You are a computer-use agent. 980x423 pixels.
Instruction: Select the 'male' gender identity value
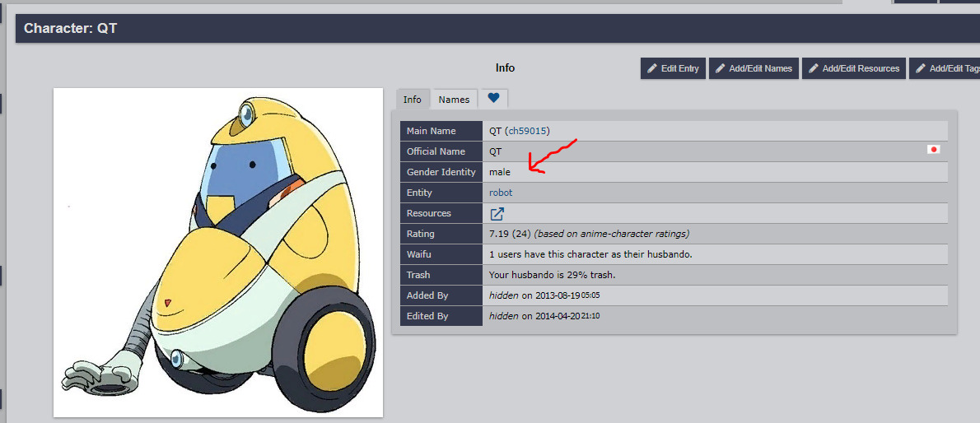500,172
